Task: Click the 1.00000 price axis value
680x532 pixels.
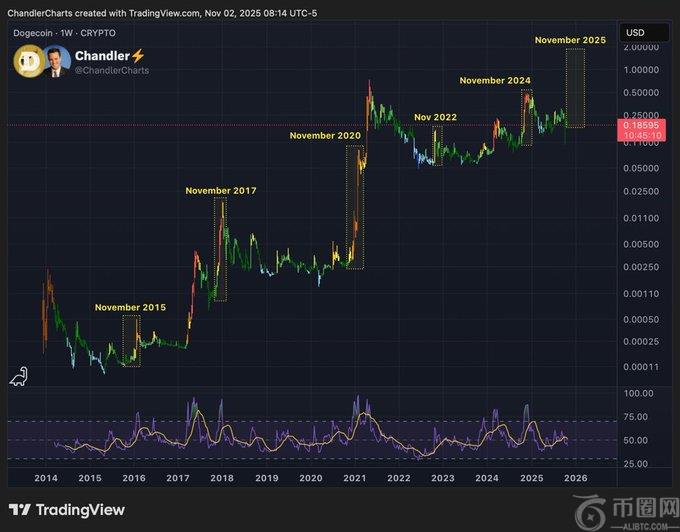Action: pos(641,70)
